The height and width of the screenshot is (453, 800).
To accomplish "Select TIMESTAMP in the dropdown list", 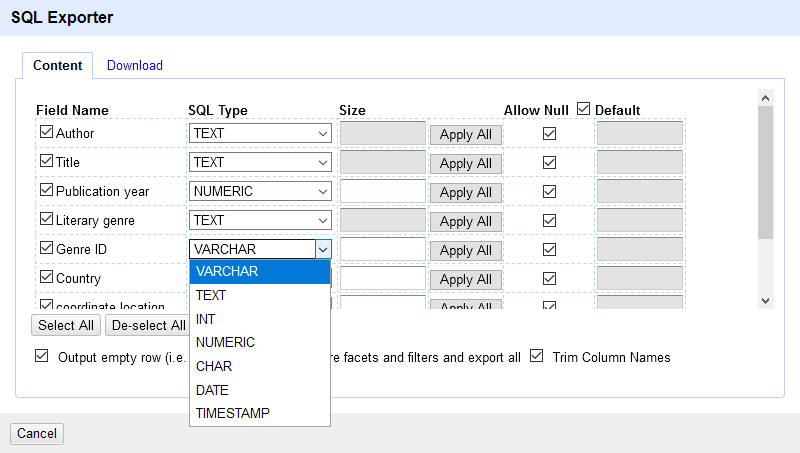I will coord(232,413).
